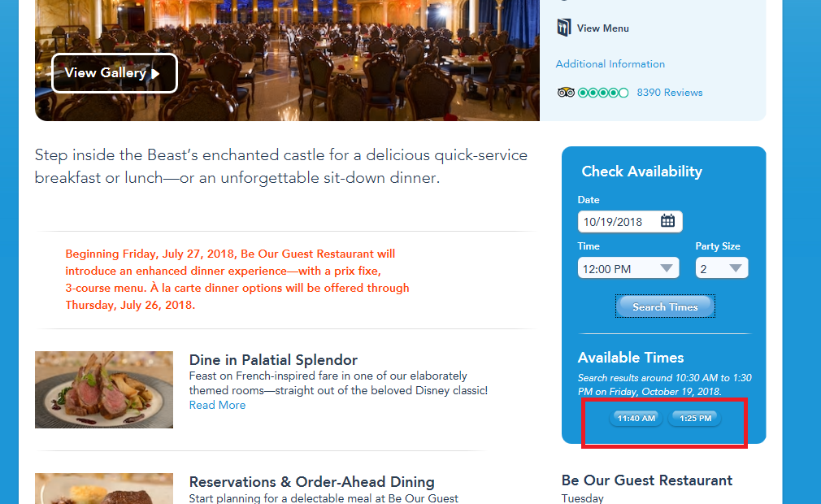Select the 11:40 AM available time
The width and height of the screenshot is (821, 504).
pos(636,418)
